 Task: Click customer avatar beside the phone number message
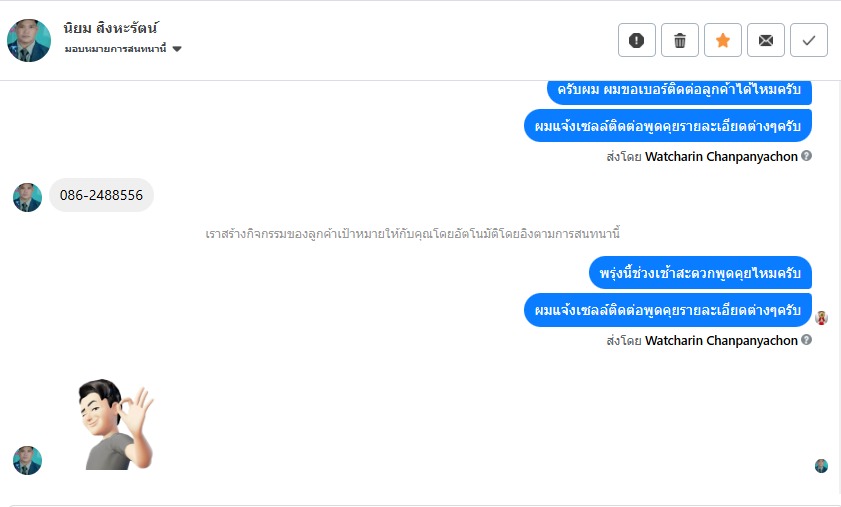pos(27,197)
